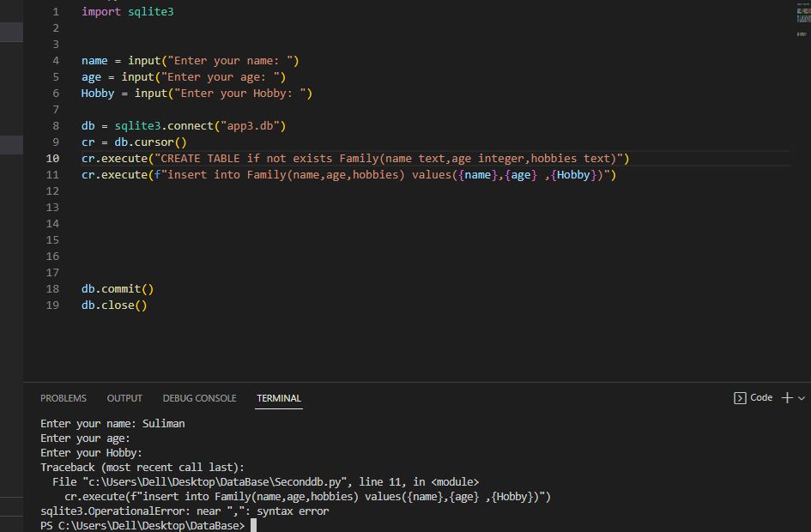Click line number 11 in the gutter
The height and width of the screenshot is (532, 811).
[52, 175]
